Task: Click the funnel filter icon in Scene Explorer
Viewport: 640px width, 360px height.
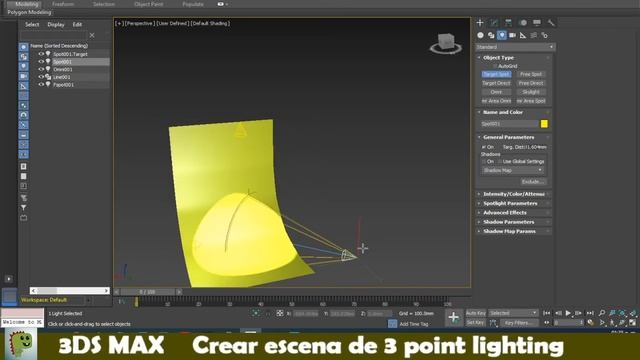Action: [24, 208]
